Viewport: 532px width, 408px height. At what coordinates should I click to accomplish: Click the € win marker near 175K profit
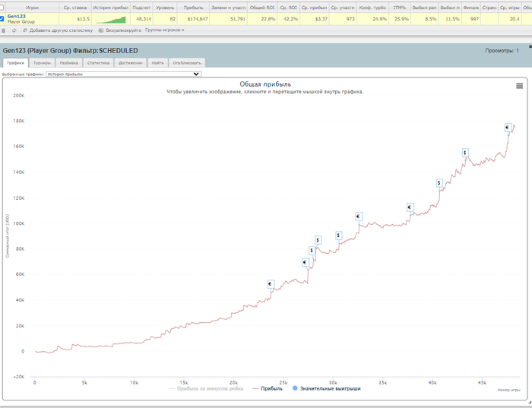(508, 128)
